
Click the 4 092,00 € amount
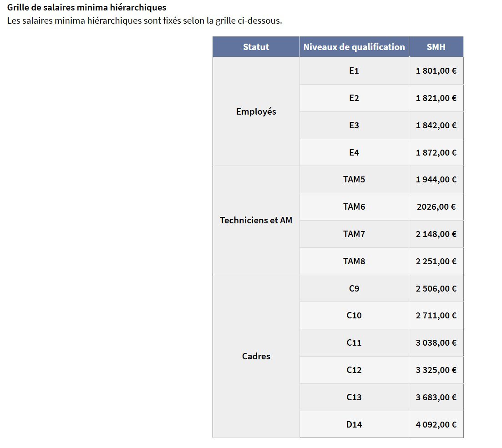tap(436, 424)
